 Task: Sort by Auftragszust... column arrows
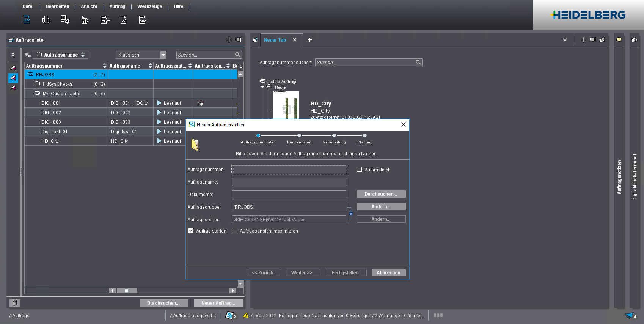[190, 66]
